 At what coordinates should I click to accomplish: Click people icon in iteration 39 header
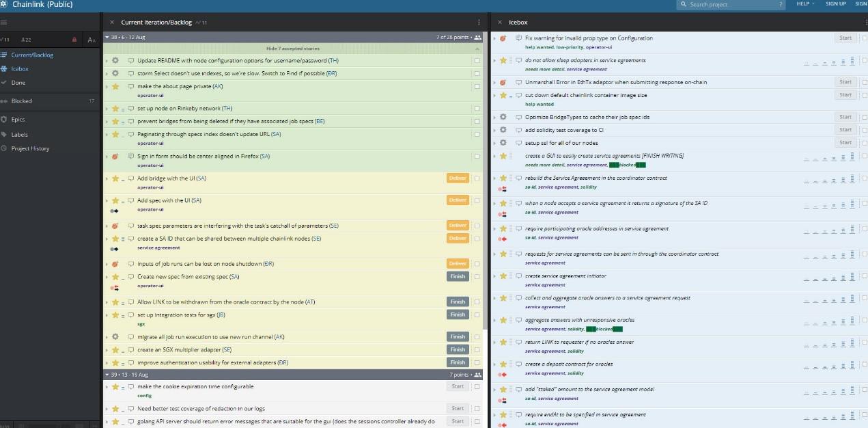(477, 375)
